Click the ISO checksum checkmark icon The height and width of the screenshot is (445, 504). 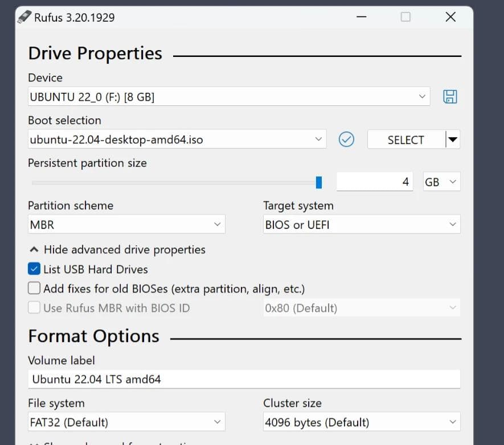[x=346, y=139]
